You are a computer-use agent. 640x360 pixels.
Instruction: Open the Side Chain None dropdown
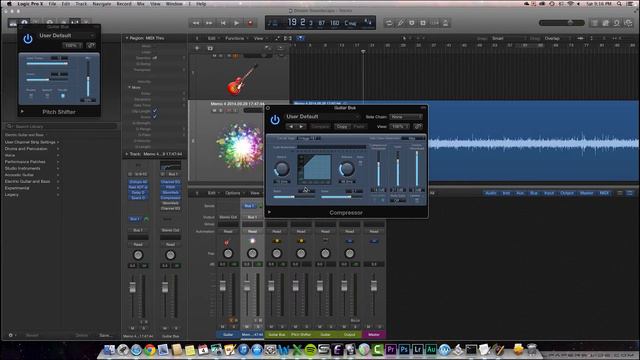click(x=405, y=117)
